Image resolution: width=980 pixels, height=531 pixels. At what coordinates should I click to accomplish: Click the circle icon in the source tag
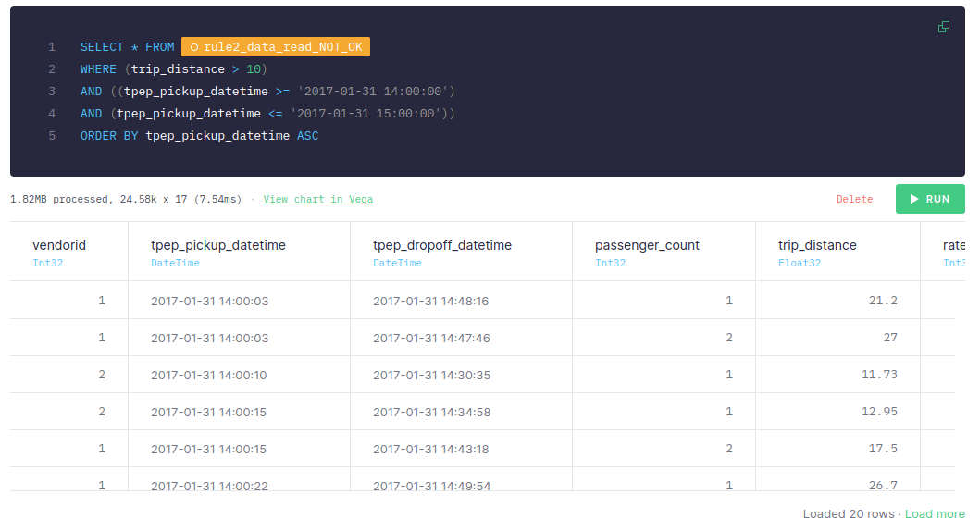click(194, 47)
